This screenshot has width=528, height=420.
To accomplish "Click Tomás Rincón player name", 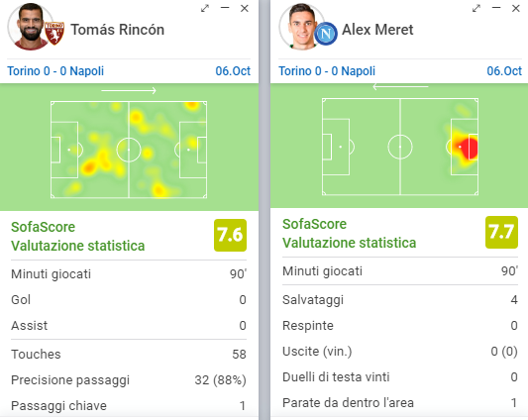I will point(118,30).
